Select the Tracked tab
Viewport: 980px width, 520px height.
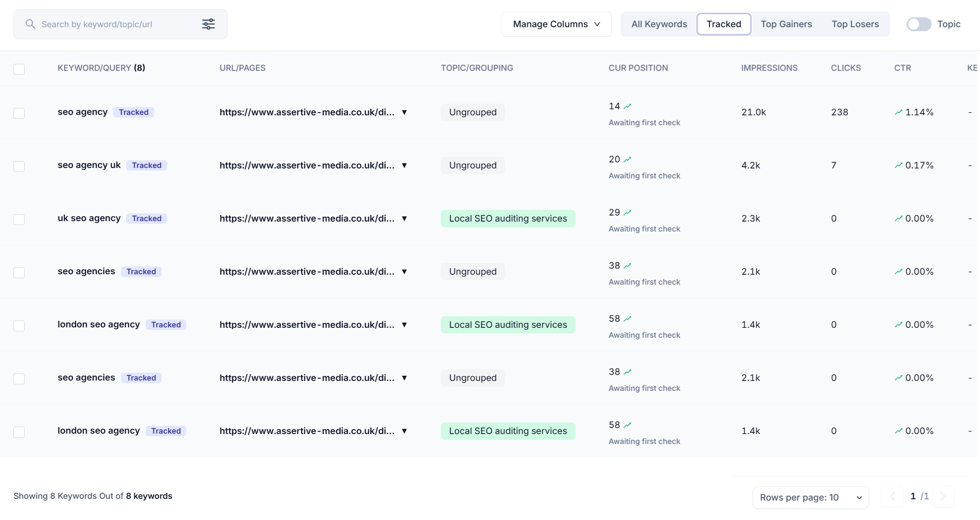pyautogui.click(x=724, y=24)
